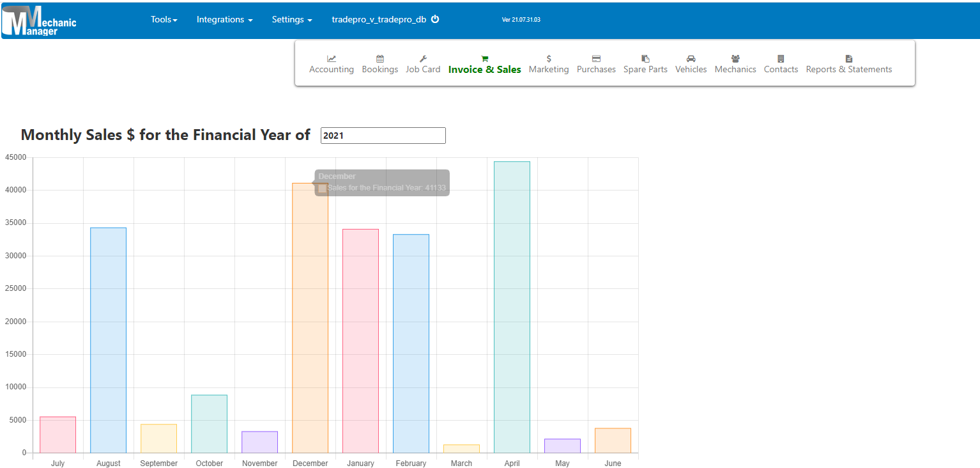980x468 pixels.
Task: Open the Settings dropdown menu
Action: coord(292,19)
